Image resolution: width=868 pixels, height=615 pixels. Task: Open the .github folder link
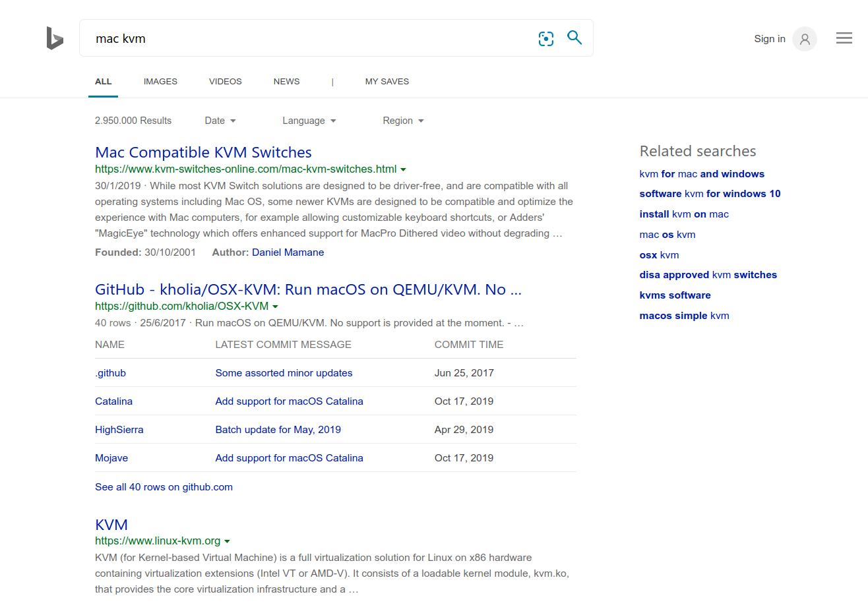click(x=110, y=373)
